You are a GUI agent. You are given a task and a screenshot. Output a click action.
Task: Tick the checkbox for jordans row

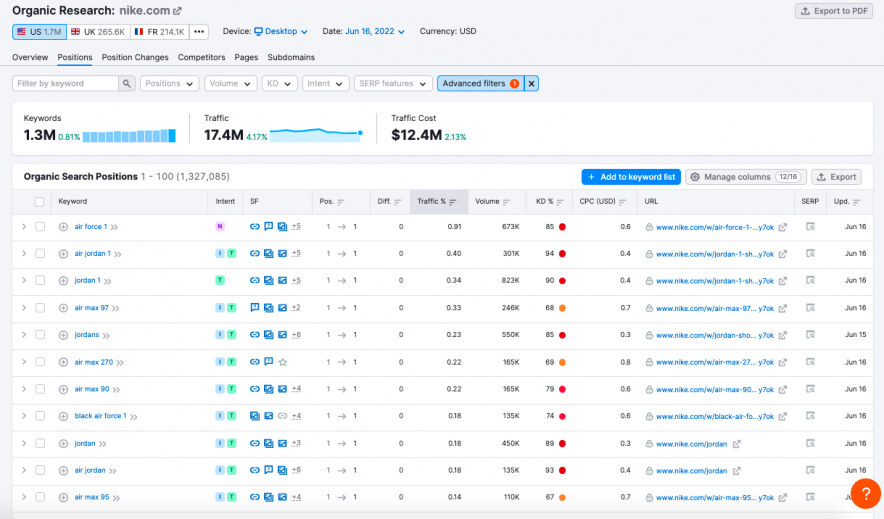(40, 335)
